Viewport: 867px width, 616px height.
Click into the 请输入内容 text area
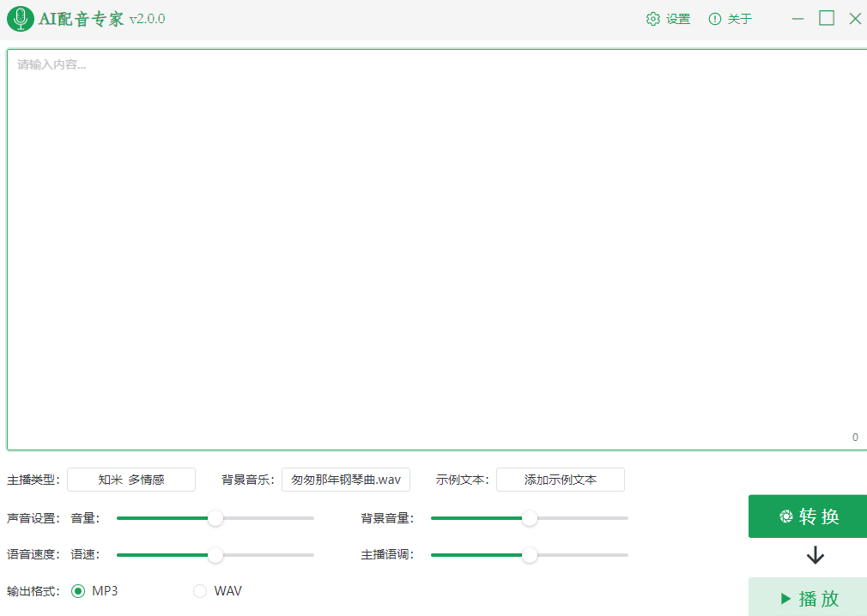pos(437,250)
